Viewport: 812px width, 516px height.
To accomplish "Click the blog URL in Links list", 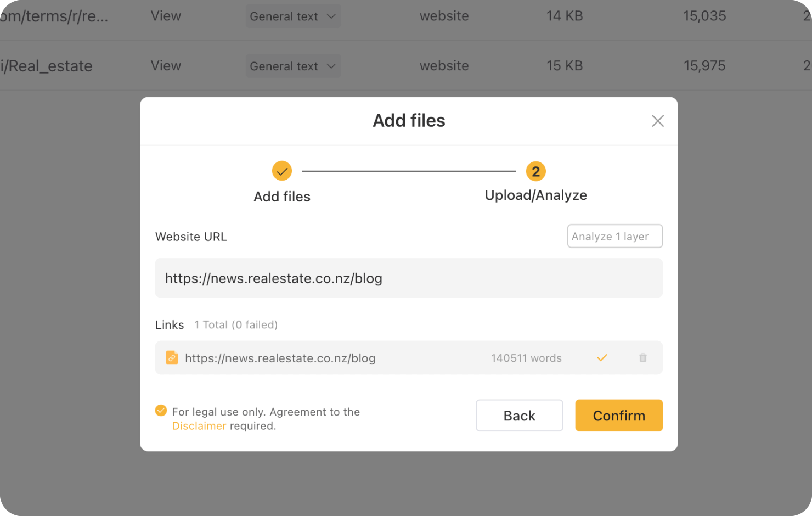I will (280, 358).
